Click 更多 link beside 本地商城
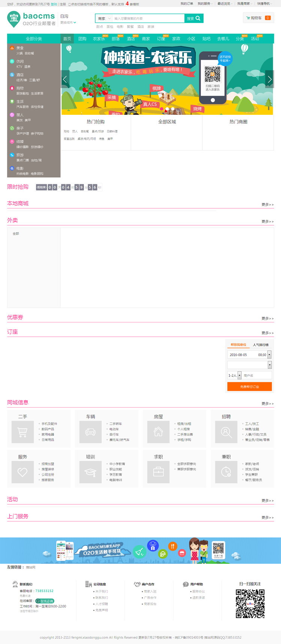 [268, 205]
